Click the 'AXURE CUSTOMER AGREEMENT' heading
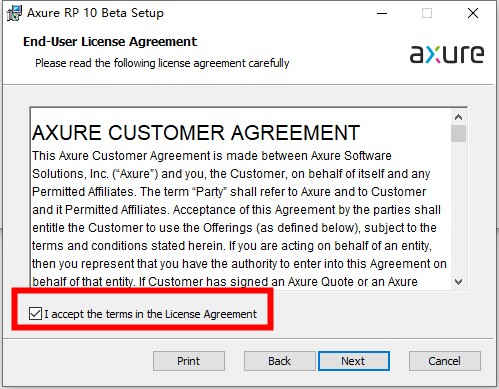This screenshot has height=389, width=499. 196,133
